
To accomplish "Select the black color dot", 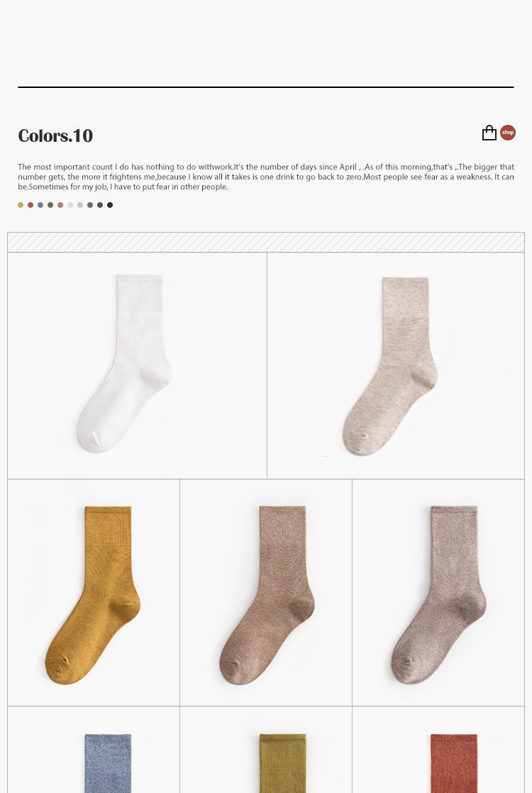I will [x=110, y=205].
